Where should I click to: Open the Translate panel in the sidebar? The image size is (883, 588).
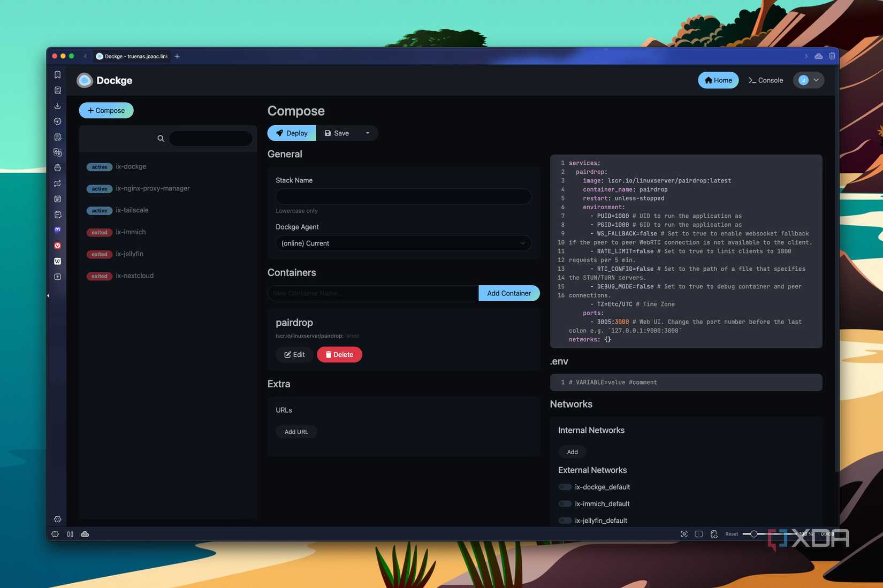[x=57, y=152]
